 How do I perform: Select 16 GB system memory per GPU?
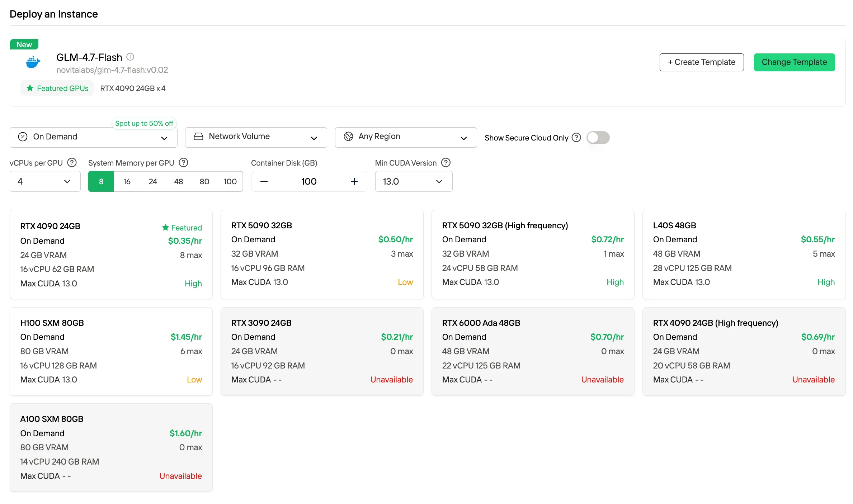click(x=127, y=181)
